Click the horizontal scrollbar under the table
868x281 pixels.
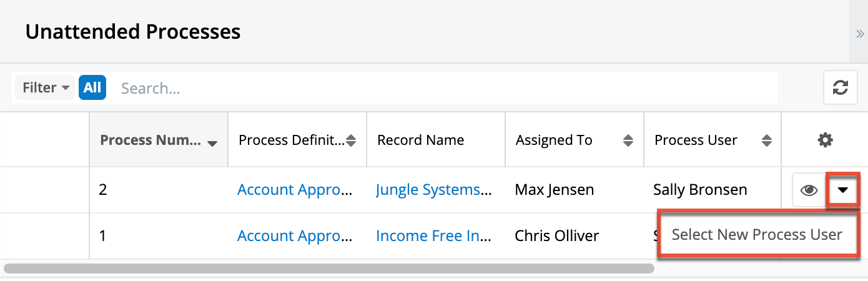click(x=328, y=269)
